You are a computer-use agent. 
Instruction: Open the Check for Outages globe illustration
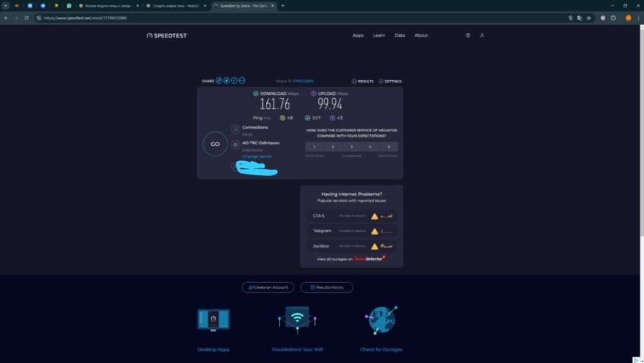[x=381, y=319]
